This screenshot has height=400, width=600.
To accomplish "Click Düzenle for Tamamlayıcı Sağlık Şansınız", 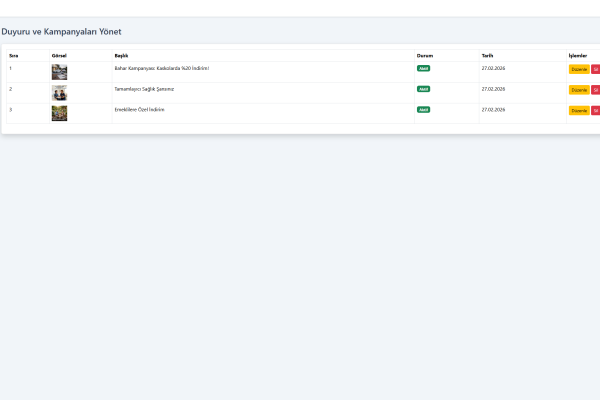I will [x=578, y=90].
